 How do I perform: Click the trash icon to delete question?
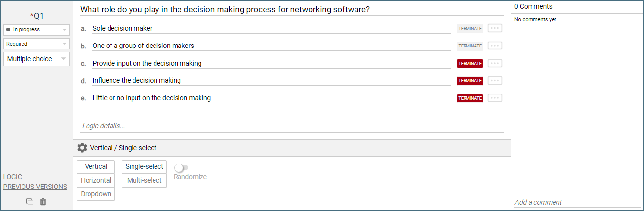pyautogui.click(x=43, y=202)
